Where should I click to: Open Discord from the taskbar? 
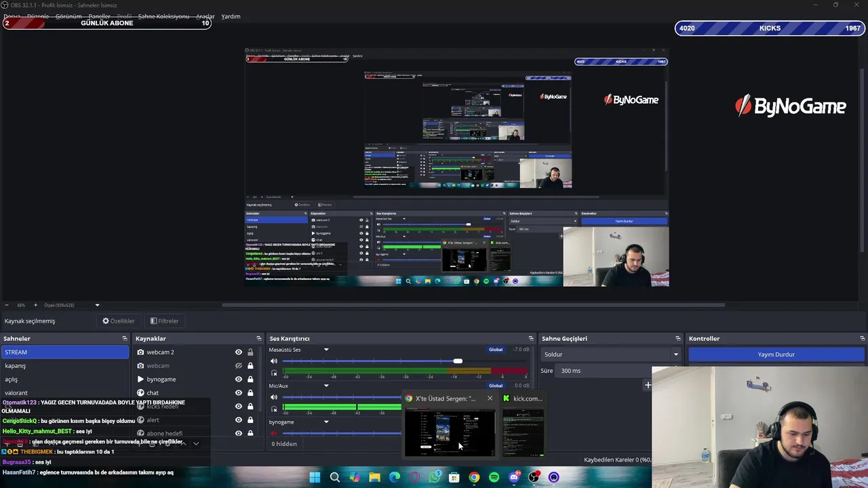coord(514,477)
